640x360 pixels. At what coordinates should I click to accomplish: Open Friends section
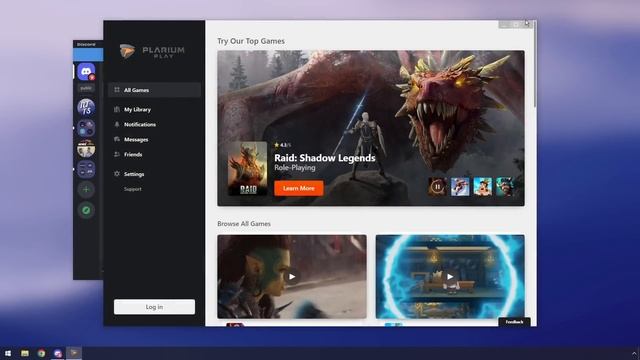pos(133,154)
